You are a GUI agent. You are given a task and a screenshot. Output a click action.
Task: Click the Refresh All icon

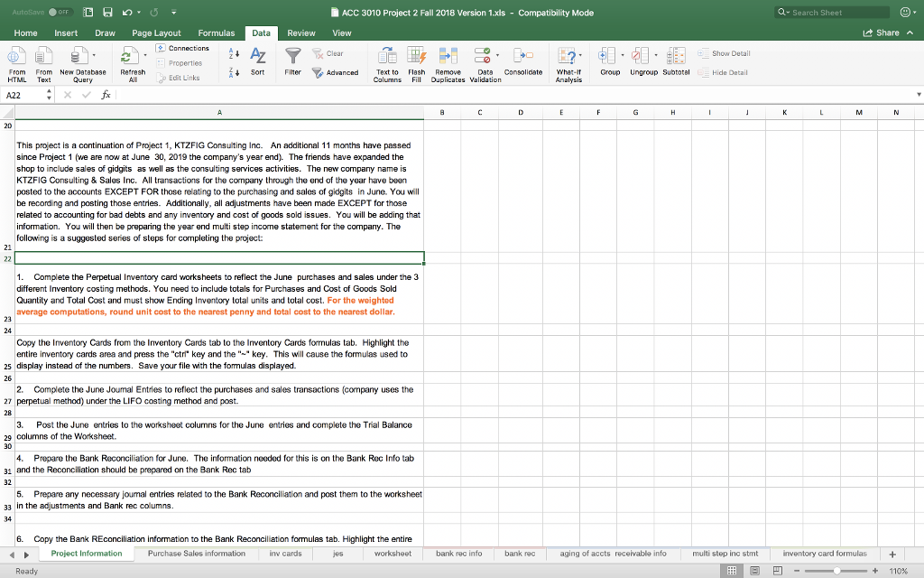128,57
